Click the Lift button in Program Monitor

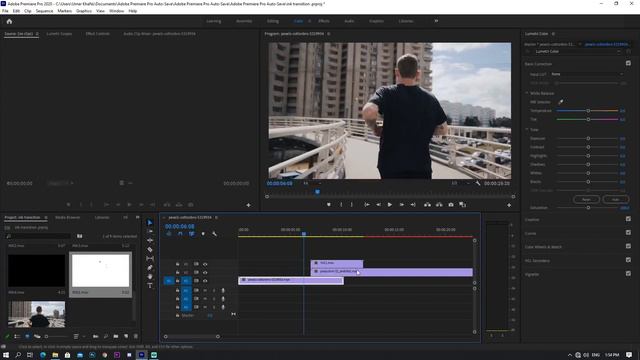coord(427,204)
